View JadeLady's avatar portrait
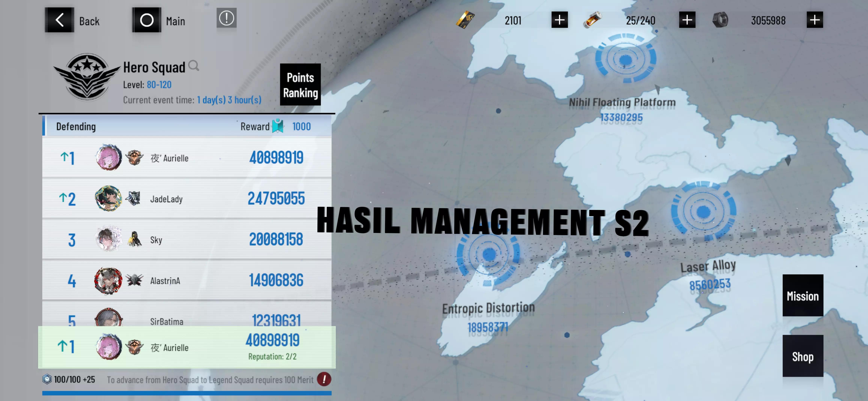The height and width of the screenshot is (401, 868). tap(108, 198)
